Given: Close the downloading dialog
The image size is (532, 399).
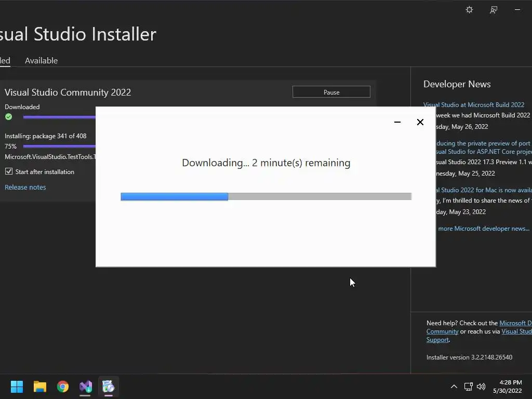Looking at the screenshot, I should coord(420,122).
